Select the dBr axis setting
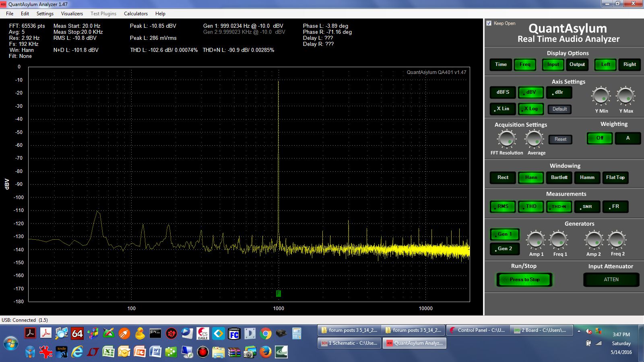This screenshot has width=644, height=362. click(x=559, y=92)
